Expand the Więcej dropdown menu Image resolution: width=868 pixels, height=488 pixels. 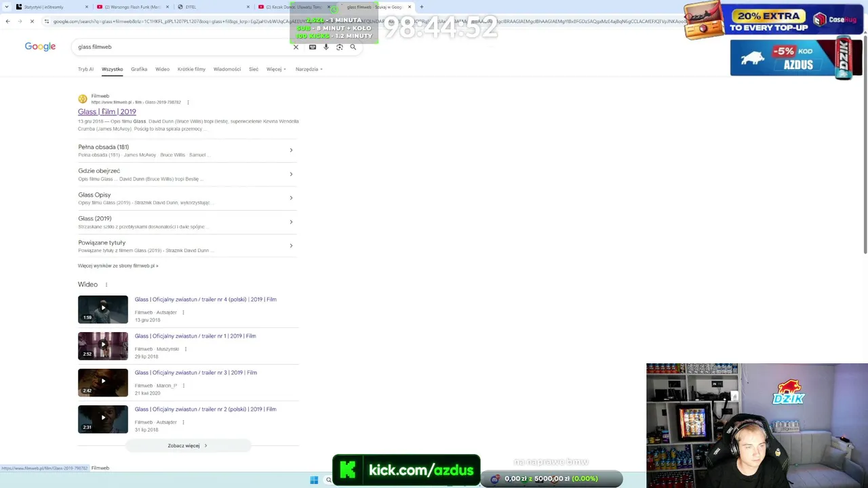(x=276, y=69)
